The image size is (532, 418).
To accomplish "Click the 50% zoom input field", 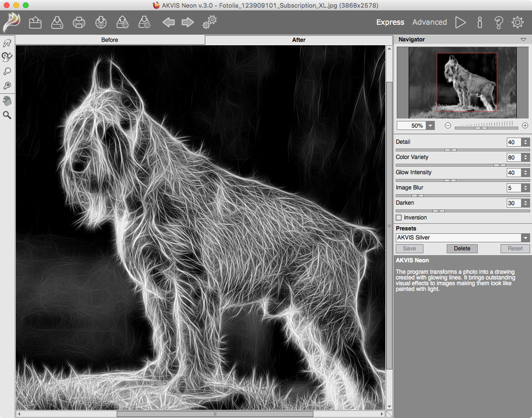I will [x=412, y=126].
